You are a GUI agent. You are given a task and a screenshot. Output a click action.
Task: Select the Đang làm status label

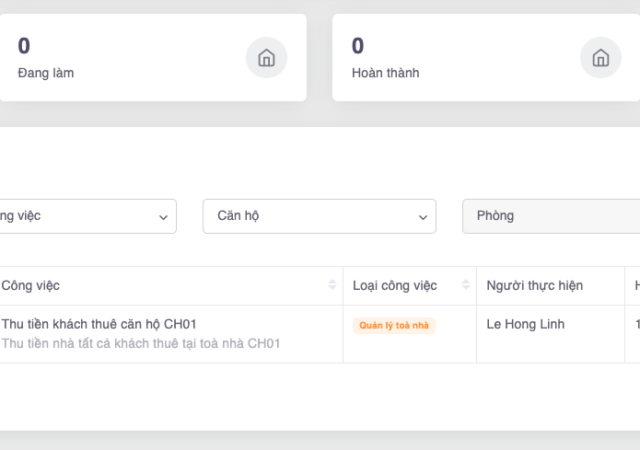[46, 73]
